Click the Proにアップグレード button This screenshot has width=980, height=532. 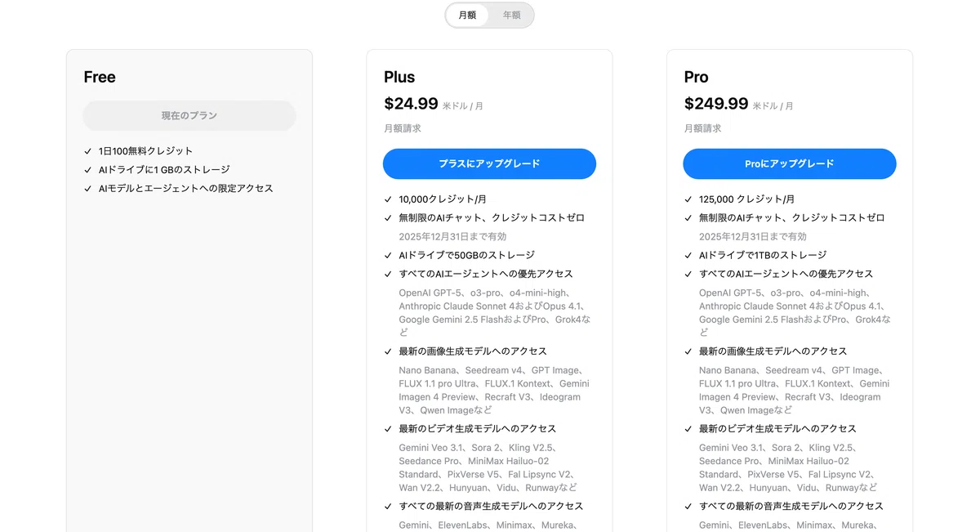point(790,163)
